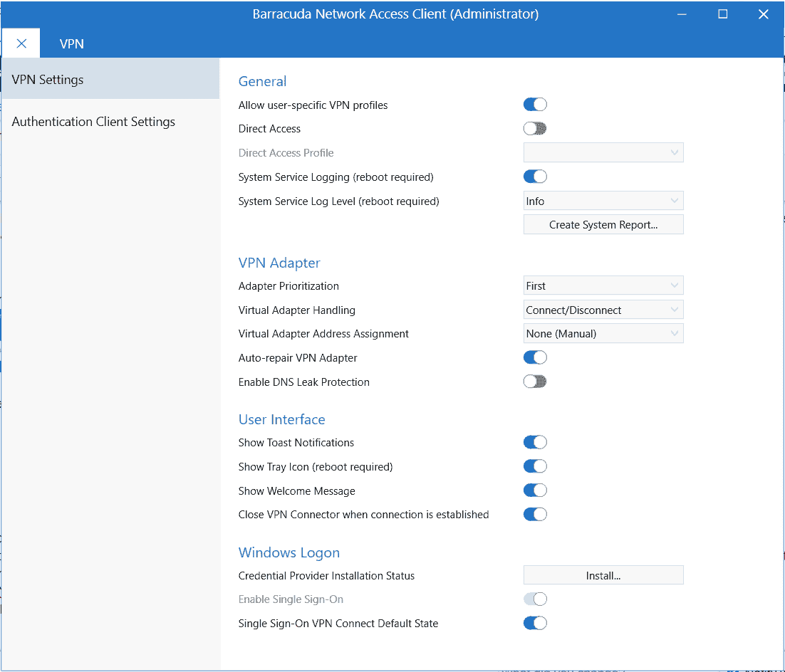
Task: Select VPN Settings in the sidebar
Action: point(110,79)
